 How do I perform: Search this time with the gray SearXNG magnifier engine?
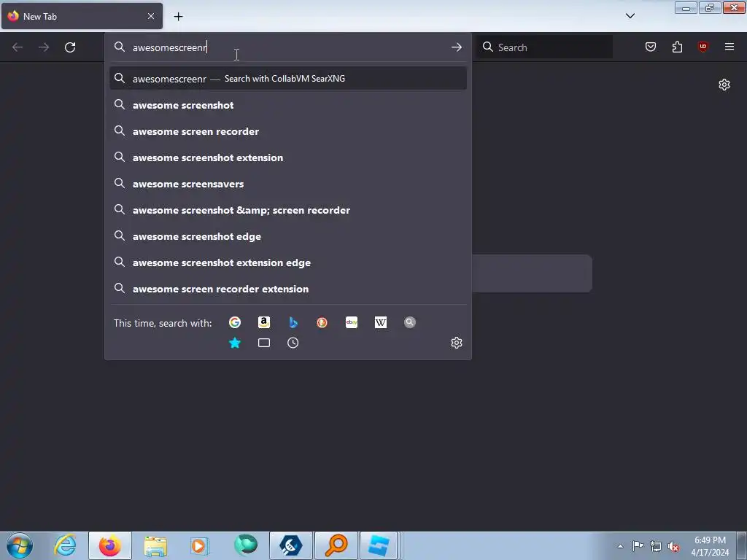[x=410, y=322]
